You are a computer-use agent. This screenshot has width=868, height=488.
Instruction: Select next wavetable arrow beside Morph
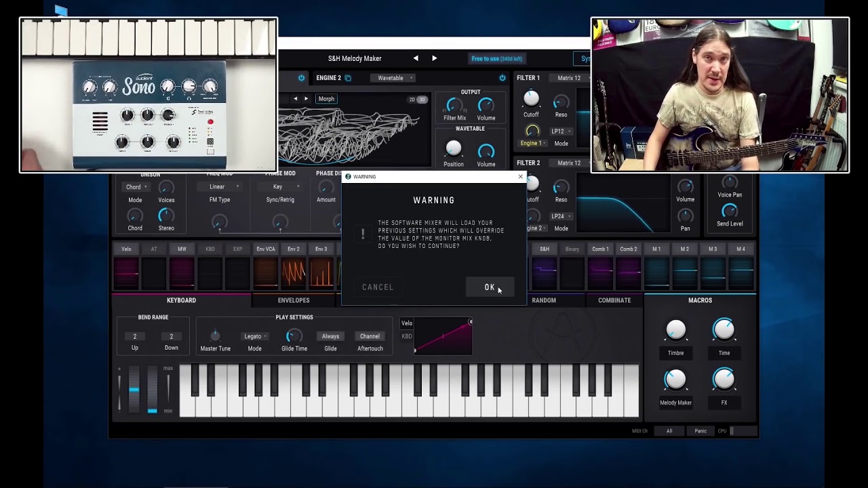point(307,99)
